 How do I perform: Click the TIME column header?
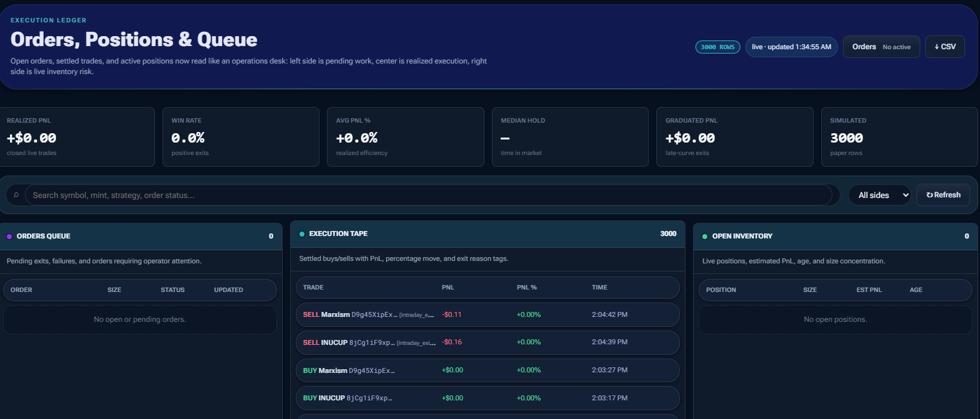600,288
